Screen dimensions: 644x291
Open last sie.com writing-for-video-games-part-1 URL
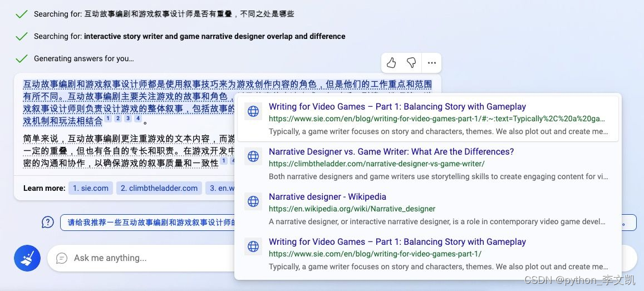pos(375,254)
